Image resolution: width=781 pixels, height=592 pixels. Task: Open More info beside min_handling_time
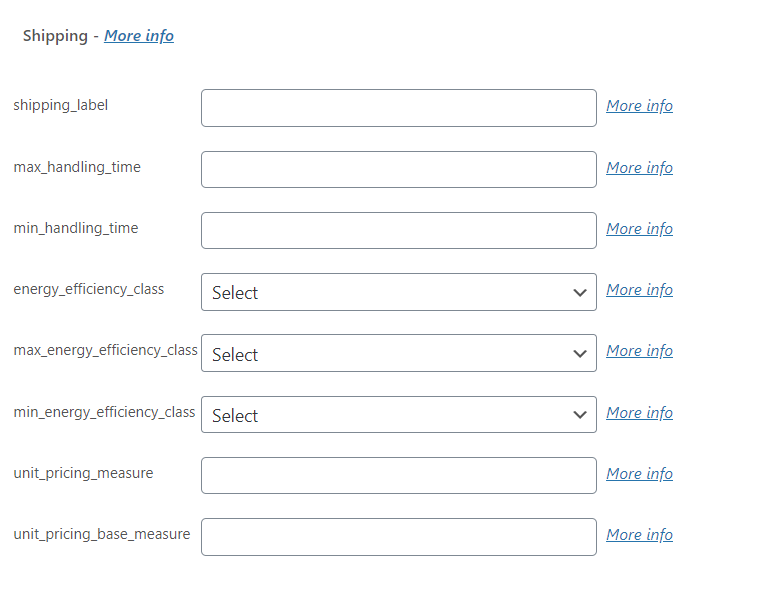pos(639,229)
